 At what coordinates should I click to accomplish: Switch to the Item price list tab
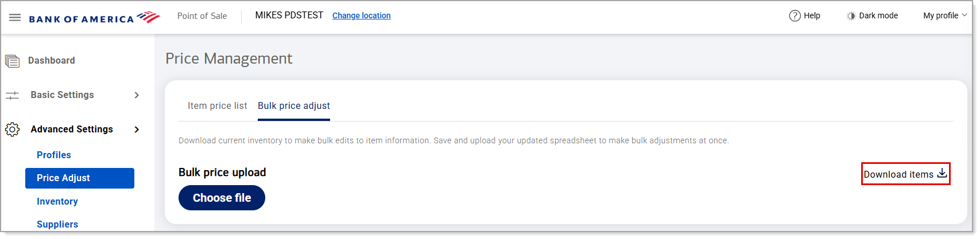[217, 106]
